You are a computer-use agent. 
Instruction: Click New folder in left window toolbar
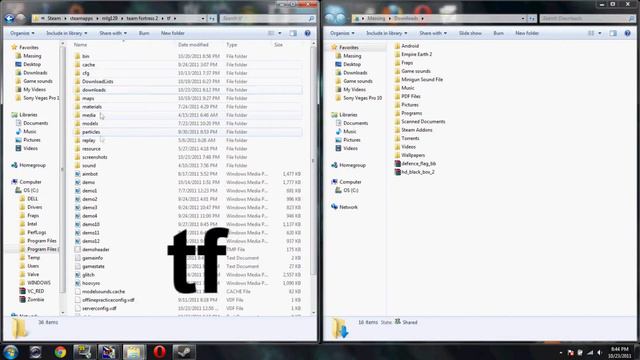[x=173, y=33]
